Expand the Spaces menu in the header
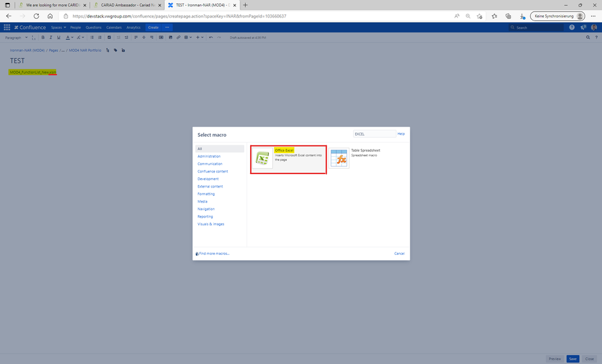The image size is (602, 364). pyautogui.click(x=58, y=27)
